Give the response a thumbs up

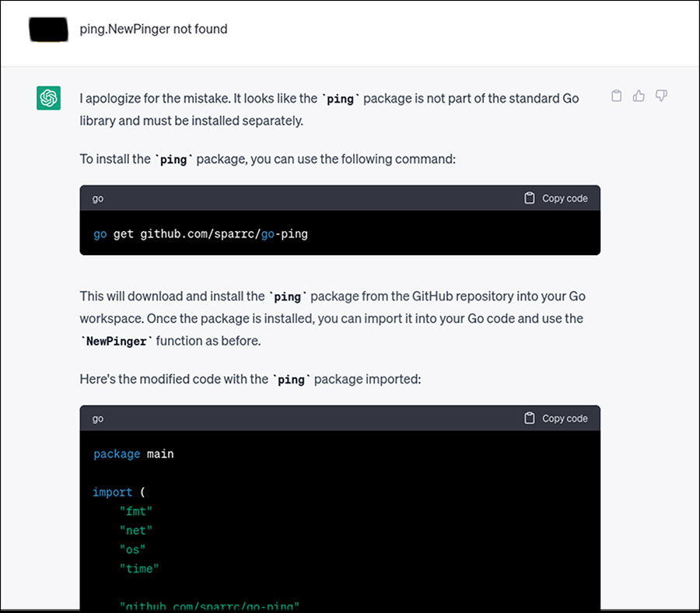click(639, 96)
